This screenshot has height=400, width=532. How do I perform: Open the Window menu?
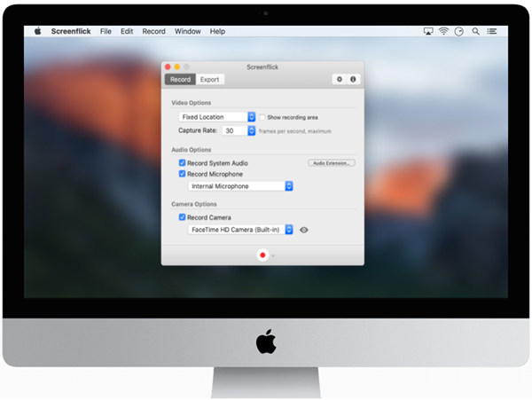click(x=188, y=31)
